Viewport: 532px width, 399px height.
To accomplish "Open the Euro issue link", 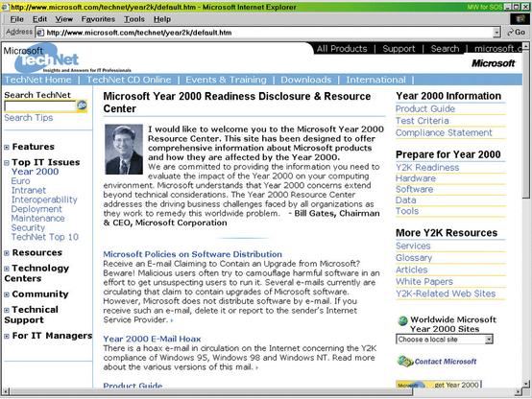I will (x=21, y=181).
